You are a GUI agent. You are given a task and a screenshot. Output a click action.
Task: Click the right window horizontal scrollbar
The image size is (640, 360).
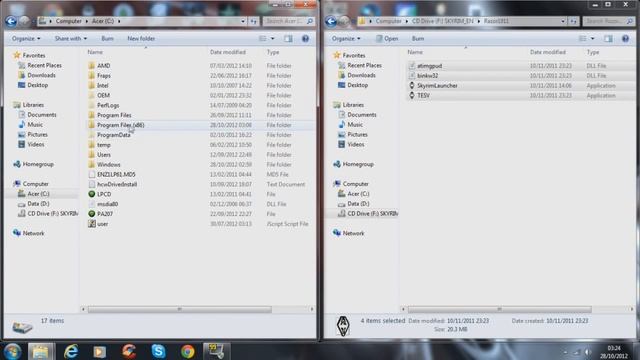click(x=500, y=309)
